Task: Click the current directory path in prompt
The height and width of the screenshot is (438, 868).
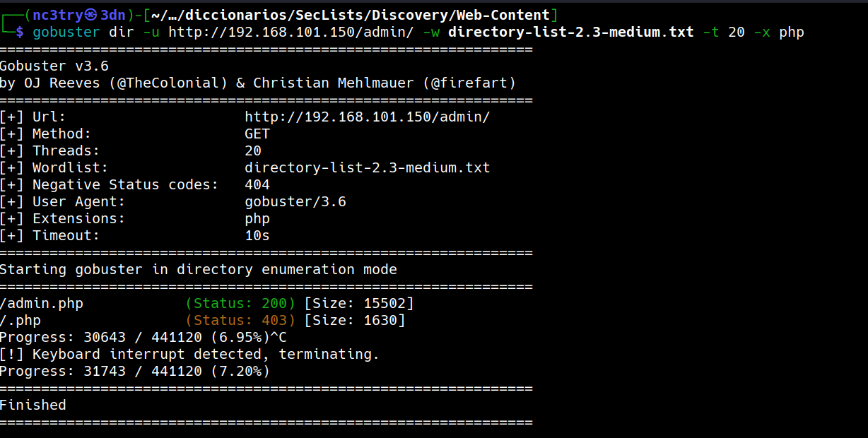Action: (x=351, y=15)
